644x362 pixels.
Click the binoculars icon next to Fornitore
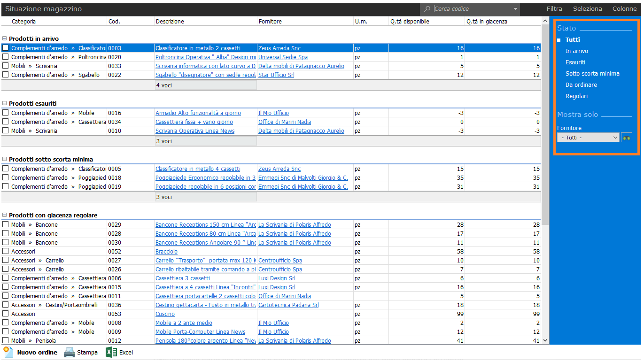coord(627,138)
